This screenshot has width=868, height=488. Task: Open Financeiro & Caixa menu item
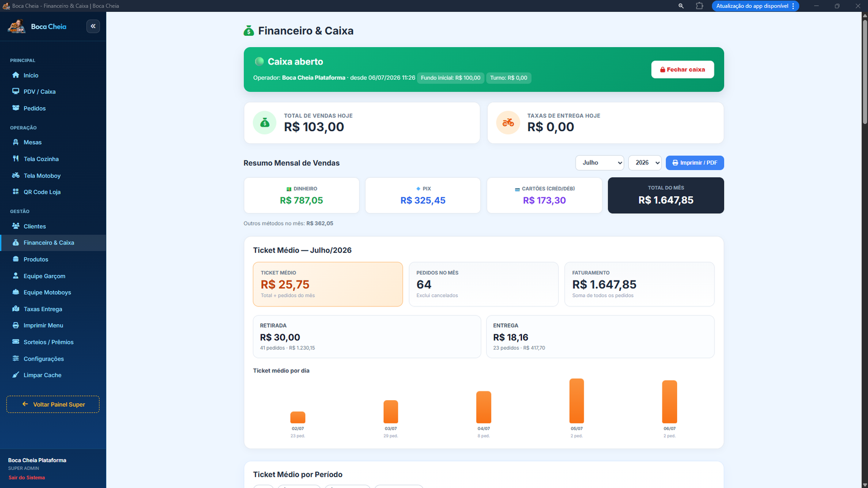pyautogui.click(x=53, y=243)
